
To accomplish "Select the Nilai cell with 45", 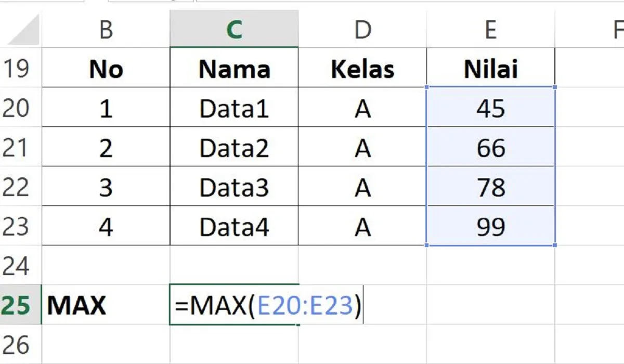I will (491, 108).
